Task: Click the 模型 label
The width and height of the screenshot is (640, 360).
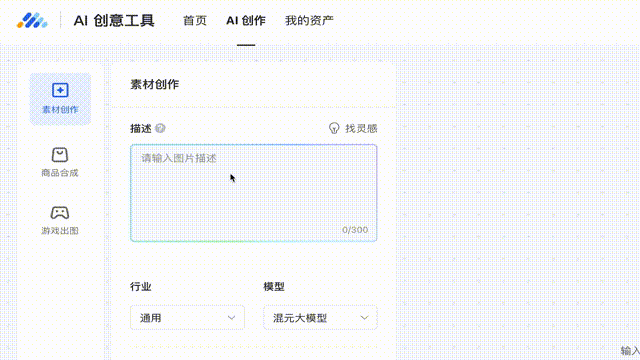Action: tap(274, 287)
